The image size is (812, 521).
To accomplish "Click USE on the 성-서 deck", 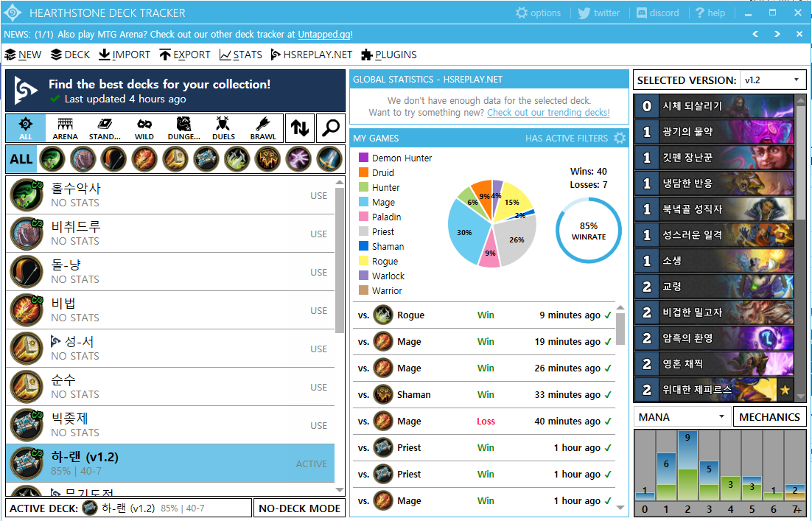I will click(318, 349).
